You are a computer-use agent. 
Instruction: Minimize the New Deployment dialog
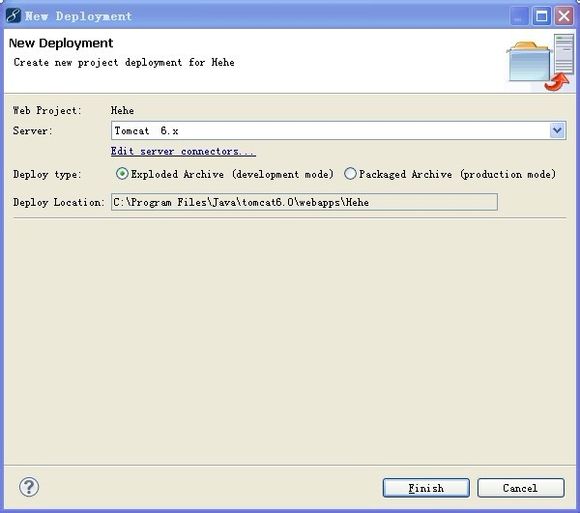click(519, 16)
